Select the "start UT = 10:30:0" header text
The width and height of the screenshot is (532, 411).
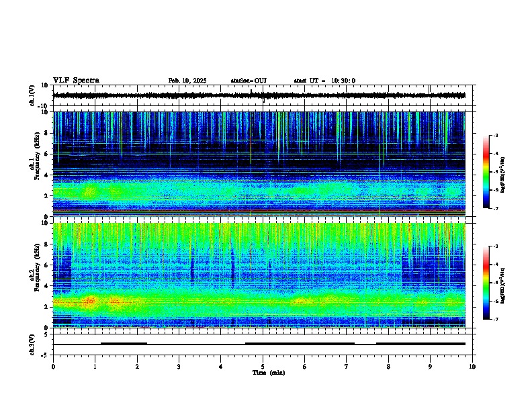324,81
